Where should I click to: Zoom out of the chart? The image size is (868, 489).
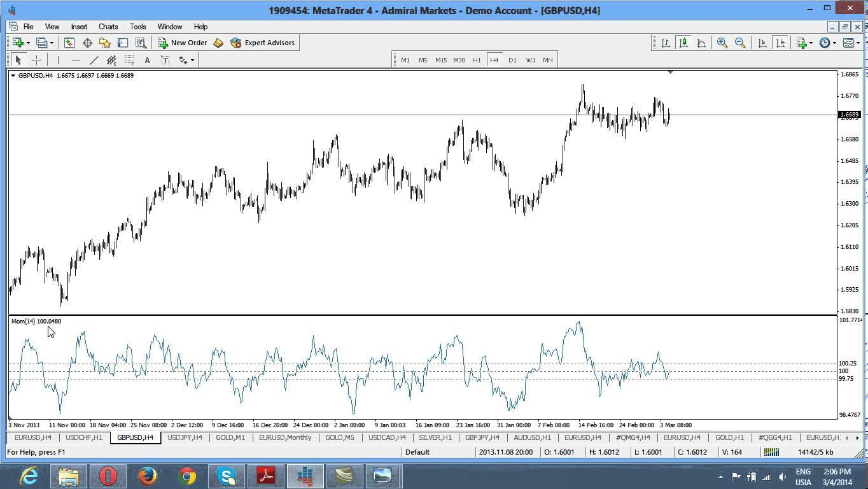[740, 43]
